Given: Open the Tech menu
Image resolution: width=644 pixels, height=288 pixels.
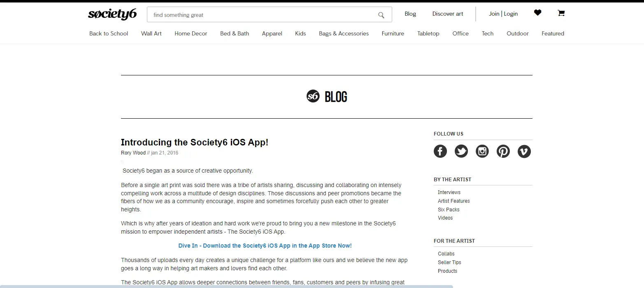Looking at the screenshot, I should point(488,33).
